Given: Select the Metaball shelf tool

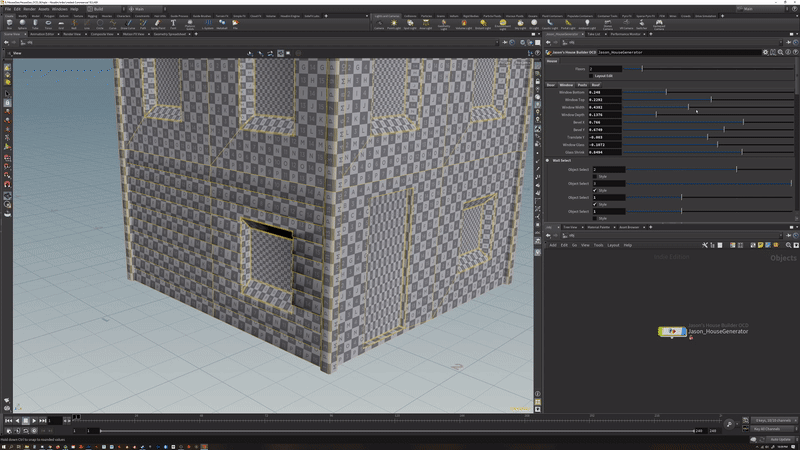Looking at the screenshot, I should click(222, 23).
